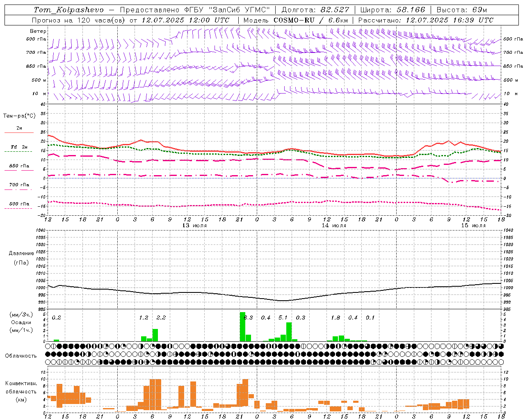Click the Тем-ра(°C) temperature panel label
The height and width of the screenshot is (420, 525).
tap(19, 116)
